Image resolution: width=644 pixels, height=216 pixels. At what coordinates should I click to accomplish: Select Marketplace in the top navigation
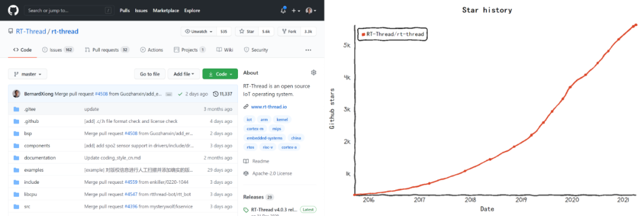(x=166, y=11)
